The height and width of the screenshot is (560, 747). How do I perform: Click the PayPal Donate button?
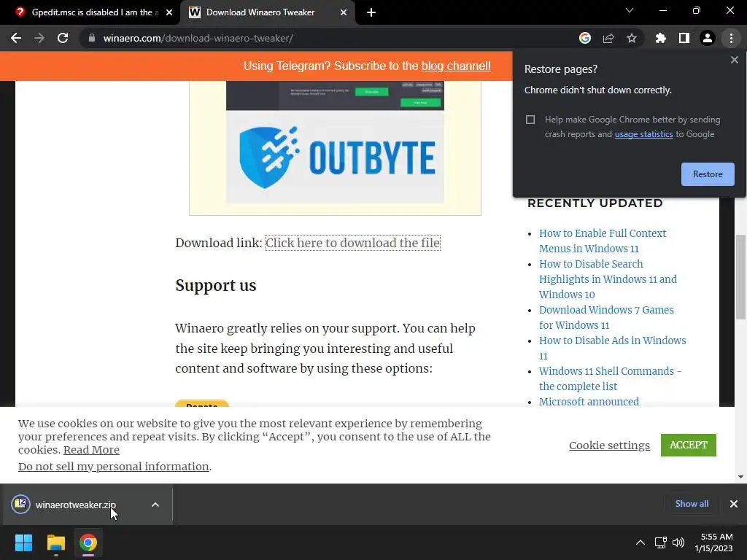(x=202, y=404)
